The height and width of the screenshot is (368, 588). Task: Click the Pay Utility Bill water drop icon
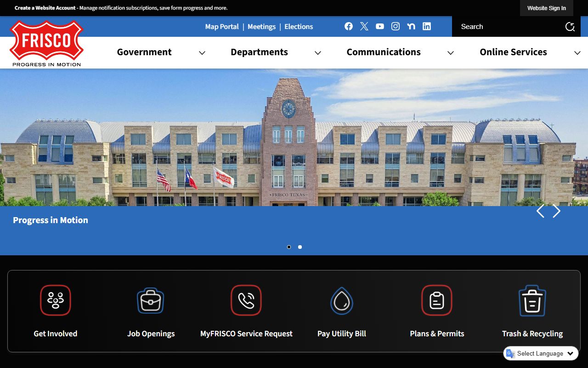coord(341,300)
